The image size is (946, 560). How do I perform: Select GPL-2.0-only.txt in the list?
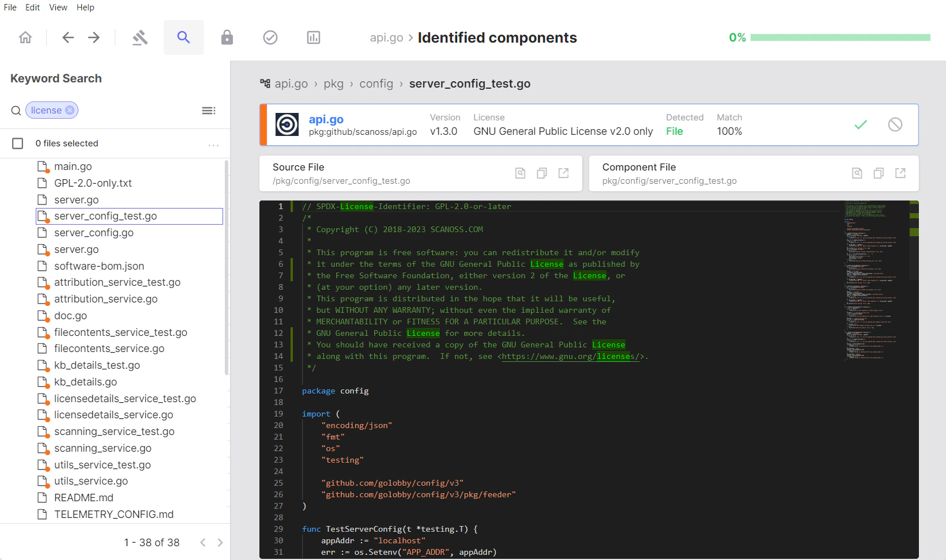point(93,183)
